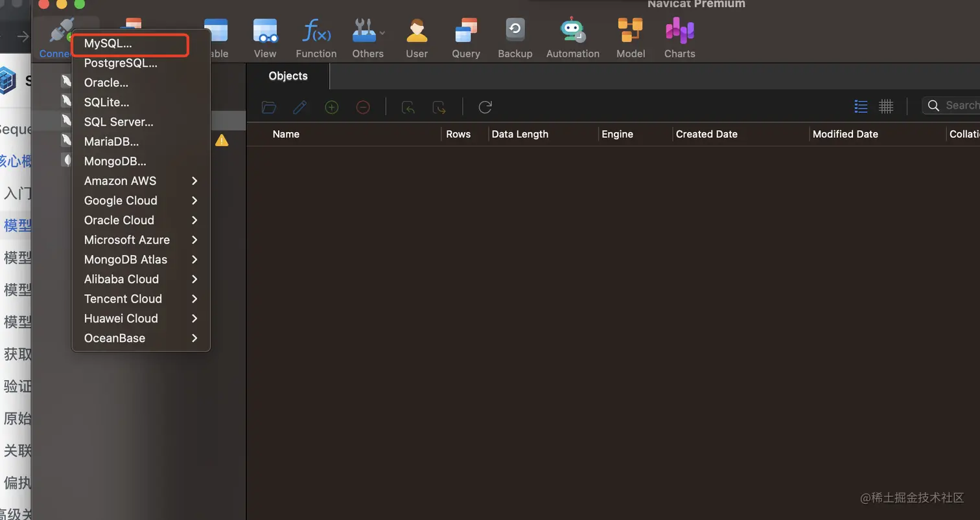Image resolution: width=980 pixels, height=520 pixels.
Task: Sort by Modified Date column header
Action: pyautogui.click(x=845, y=134)
